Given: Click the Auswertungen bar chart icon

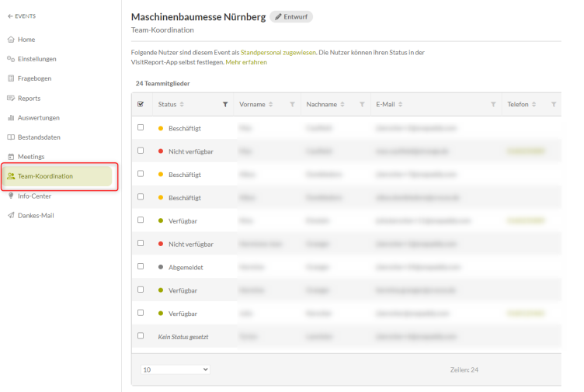Looking at the screenshot, I should coord(11,118).
